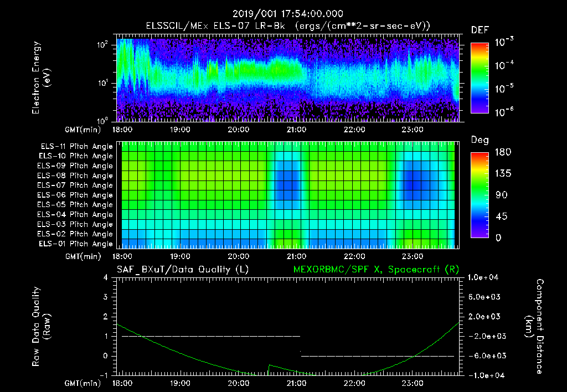Click GMT(min) label of the bottom plot
This screenshot has width=567, height=392.
point(83,383)
